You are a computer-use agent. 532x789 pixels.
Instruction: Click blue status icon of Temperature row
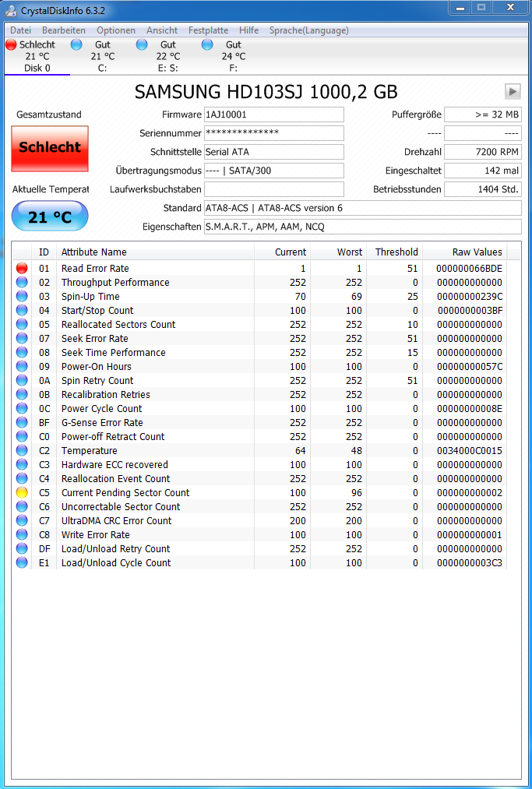22,450
